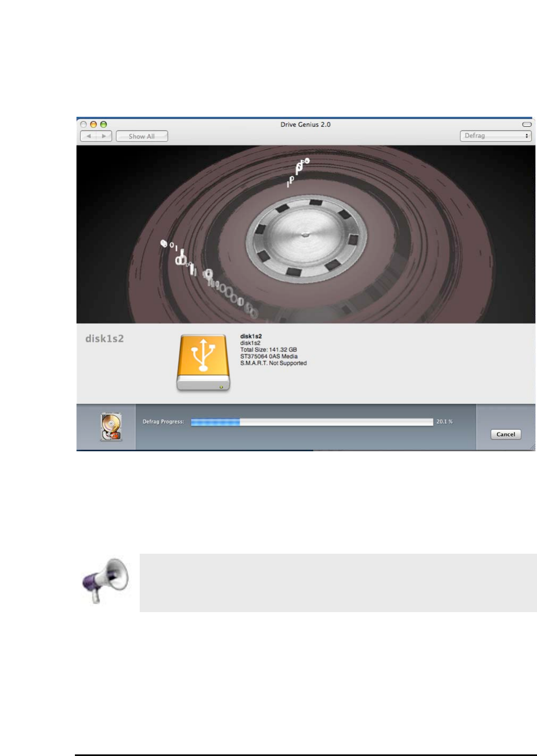Click the Defrag Progress bar
Viewport: 537px width, 756px height.
coord(312,422)
